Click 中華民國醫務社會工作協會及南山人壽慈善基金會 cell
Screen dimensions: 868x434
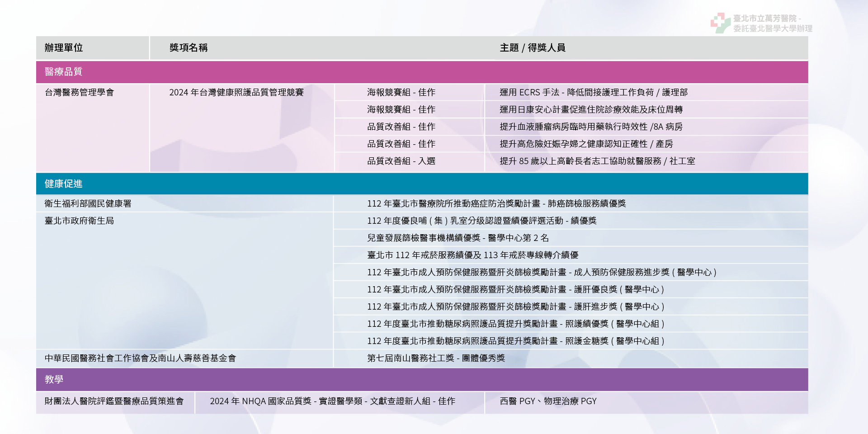click(140, 358)
